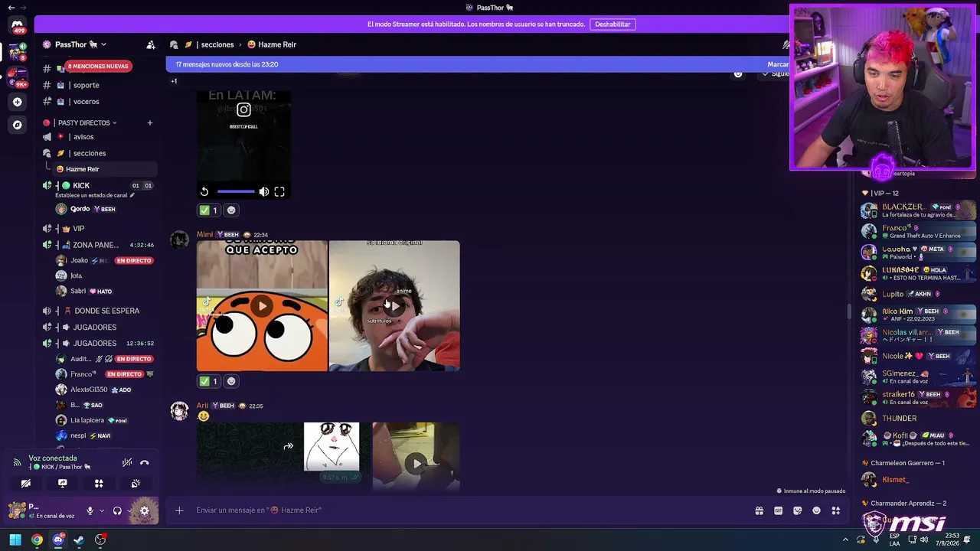This screenshot has width=980, height=551.
Task: Deafen audio with headphones button
Action: coord(117,511)
